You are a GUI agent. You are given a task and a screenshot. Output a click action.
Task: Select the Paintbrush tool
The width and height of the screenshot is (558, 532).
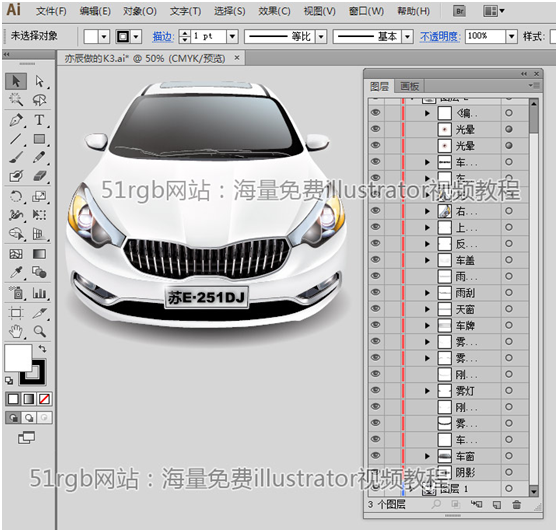pos(16,157)
